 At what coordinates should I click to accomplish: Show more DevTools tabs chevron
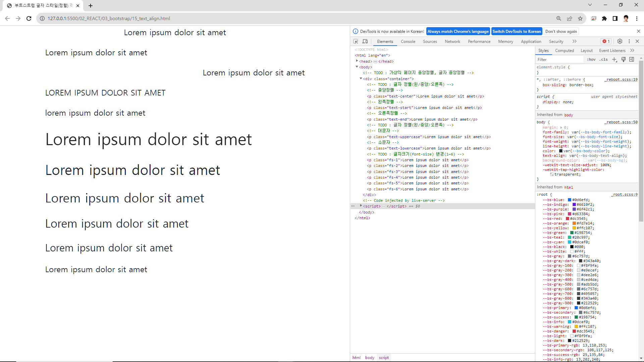(x=575, y=41)
